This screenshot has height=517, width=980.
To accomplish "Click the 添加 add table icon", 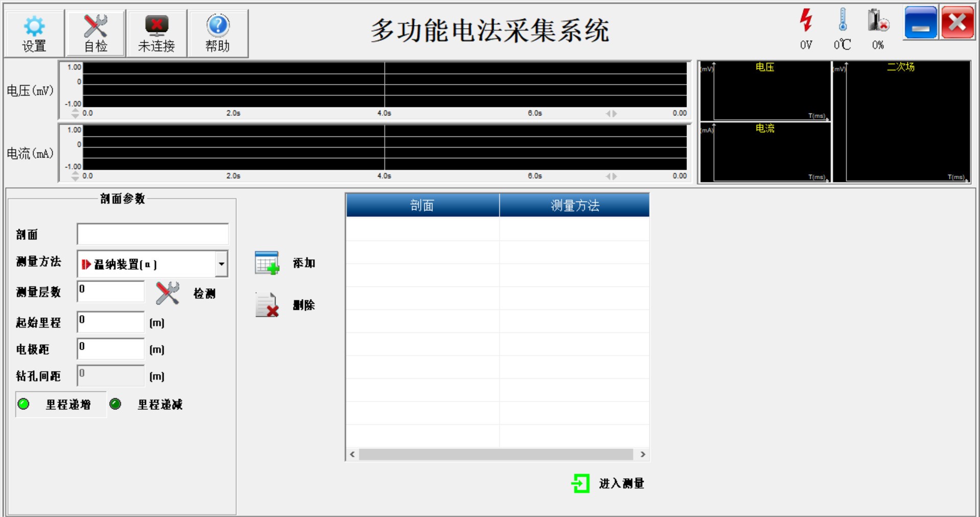I will click(x=267, y=263).
